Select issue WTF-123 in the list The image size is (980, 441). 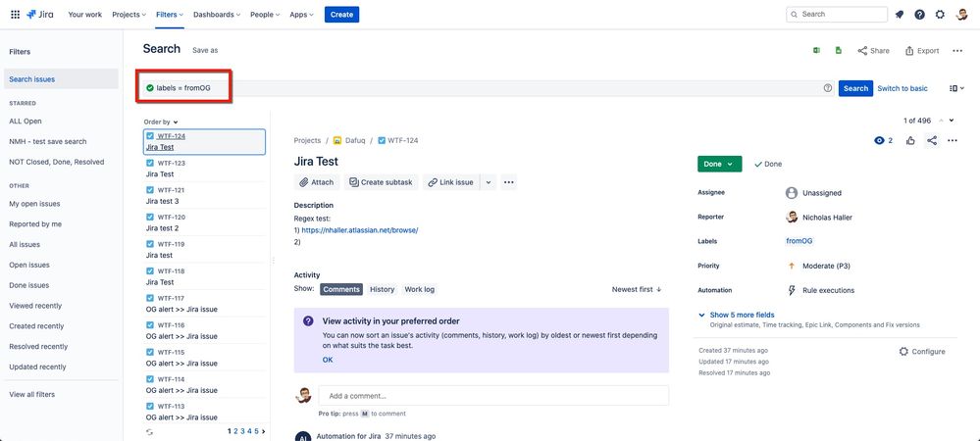tap(205, 169)
